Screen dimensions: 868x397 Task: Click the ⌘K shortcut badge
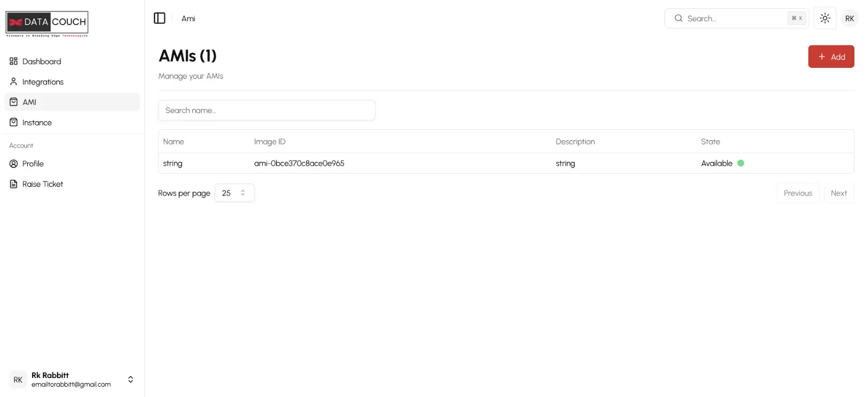[x=797, y=18]
